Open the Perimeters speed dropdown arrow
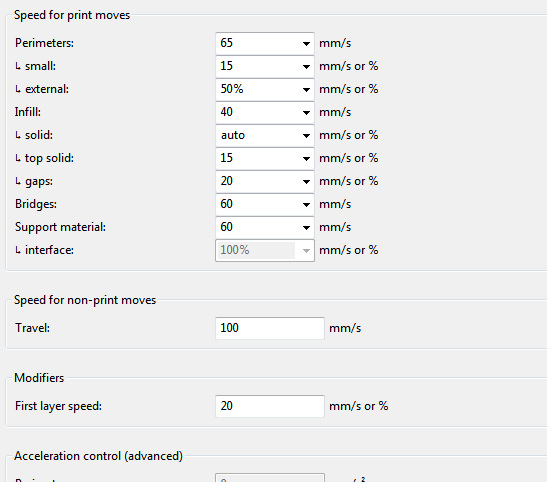Viewport: 547px width, 482px height. coord(306,44)
